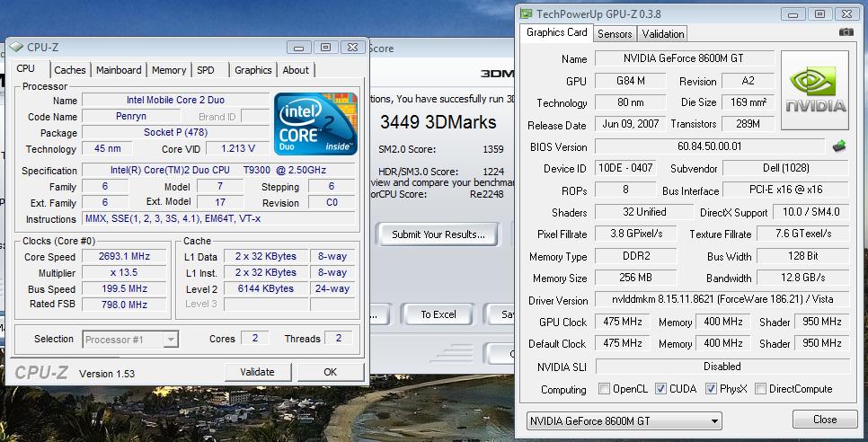Switch to the Caches tab in CPU-Z
Screen dimensions: 868x442
tap(70, 70)
